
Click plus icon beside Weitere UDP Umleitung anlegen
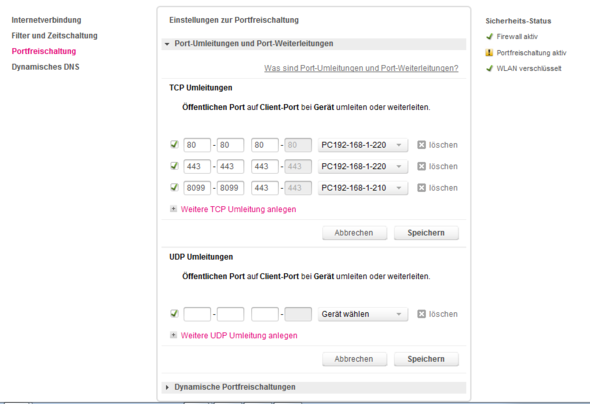click(173, 335)
